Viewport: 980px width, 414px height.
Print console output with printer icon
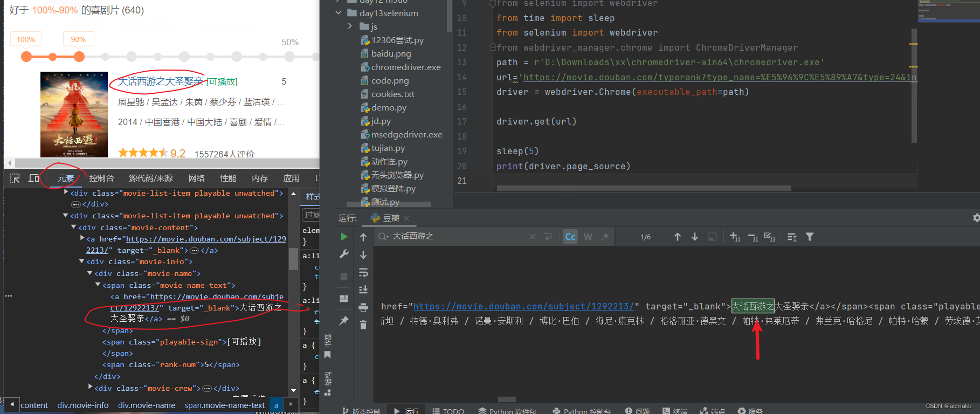coord(363,307)
